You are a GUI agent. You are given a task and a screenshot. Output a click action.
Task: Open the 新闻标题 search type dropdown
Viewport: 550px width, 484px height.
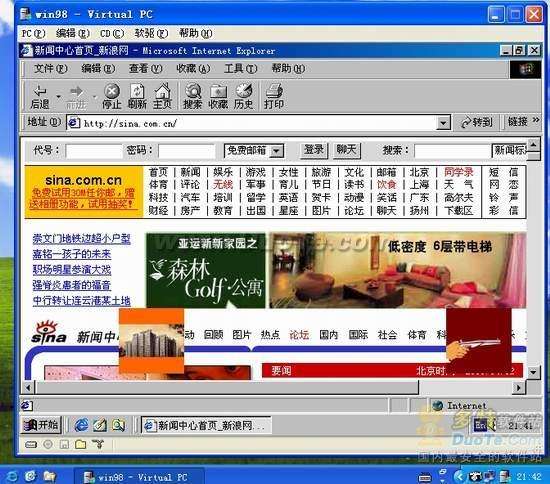point(509,151)
